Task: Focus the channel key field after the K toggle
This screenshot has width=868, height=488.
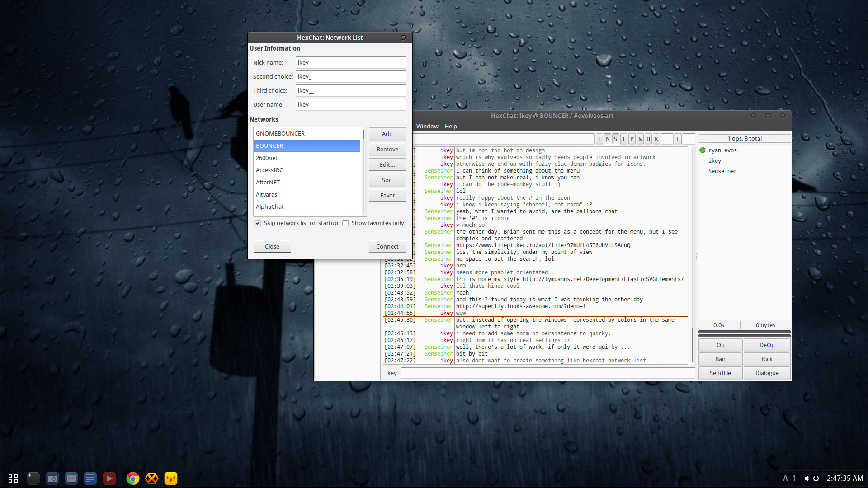Action: pos(667,139)
